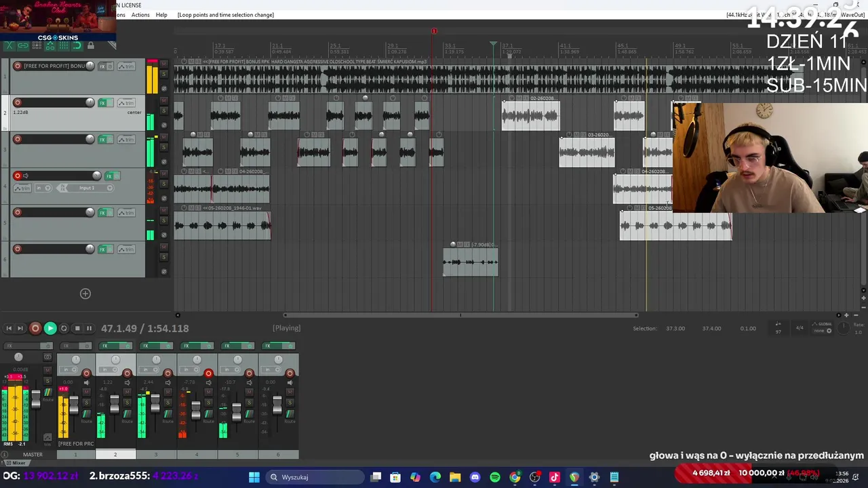Add a new track with plus icon

click(85, 293)
